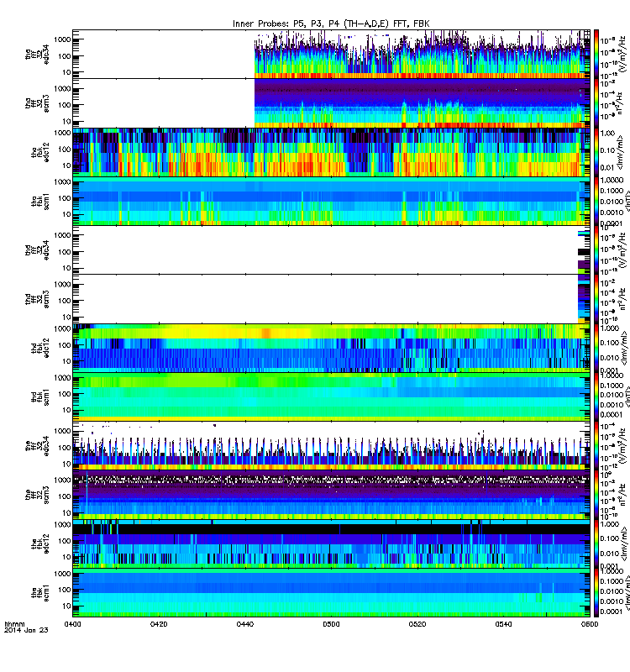Screen dimensions: 630x672
Task: Click the '1000' y-axis tick of thd fbk edc12
Action: click(62, 329)
